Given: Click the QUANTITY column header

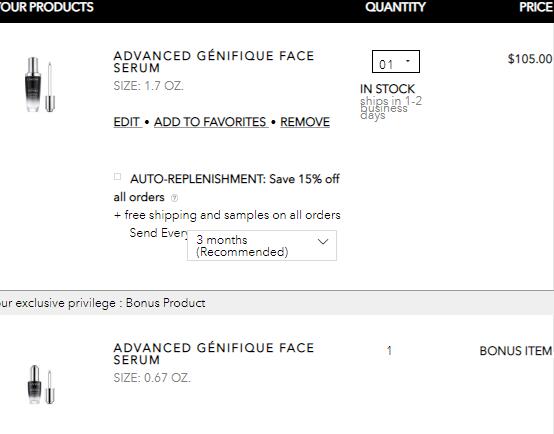Looking at the screenshot, I should [395, 7].
